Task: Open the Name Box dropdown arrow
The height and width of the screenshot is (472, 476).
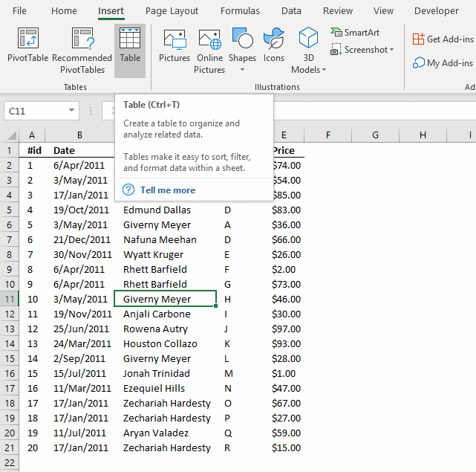Action: point(72,111)
